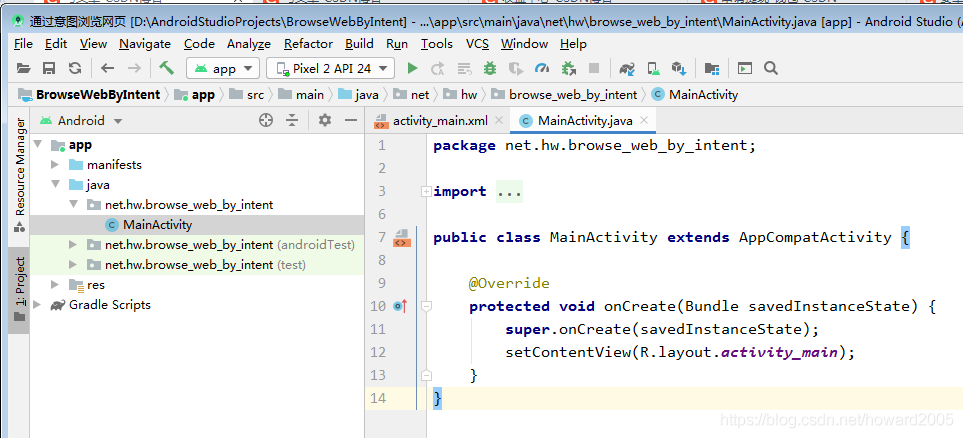Click AppCompatActivity in the class declaration
Viewport: 963px width, 438px height.
click(x=815, y=237)
